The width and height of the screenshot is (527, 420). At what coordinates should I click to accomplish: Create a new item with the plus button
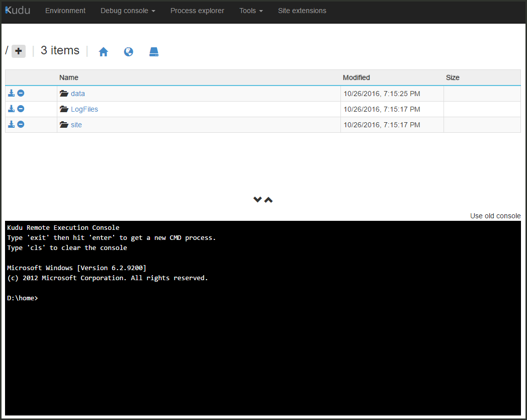(18, 51)
